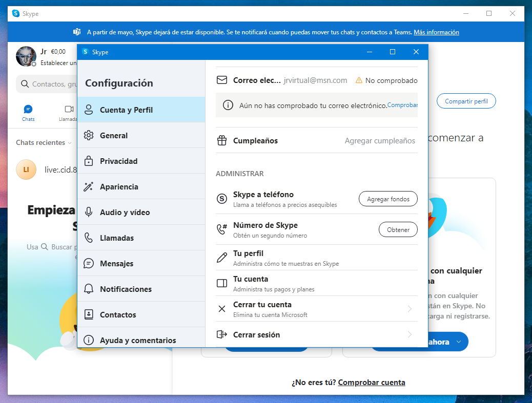Follow the Más información link
Image resolution: width=532 pixels, height=403 pixels.
click(436, 32)
